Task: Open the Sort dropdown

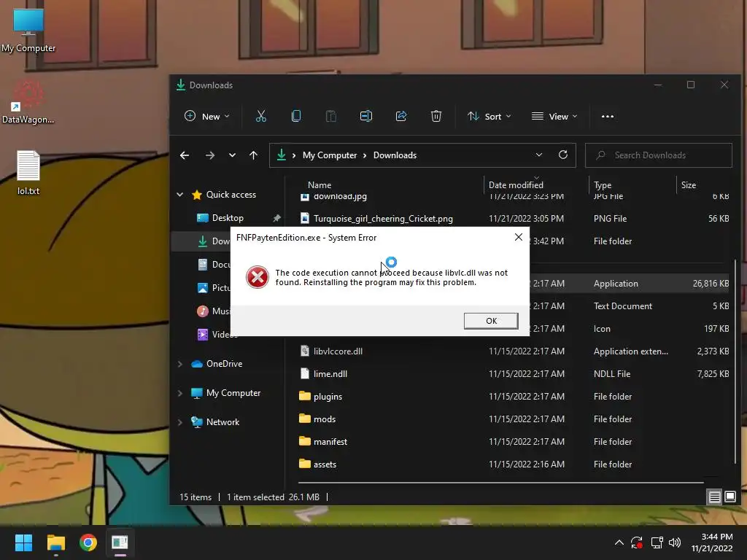Action: [x=489, y=116]
